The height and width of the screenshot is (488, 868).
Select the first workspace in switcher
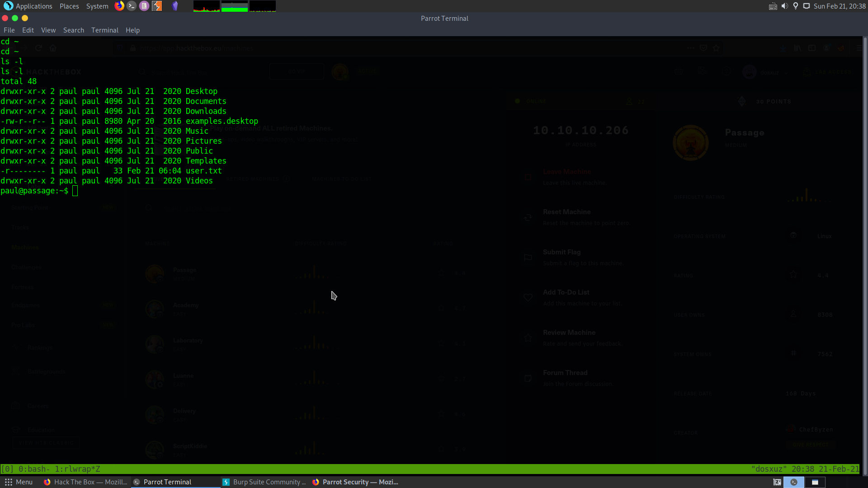point(794,482)
